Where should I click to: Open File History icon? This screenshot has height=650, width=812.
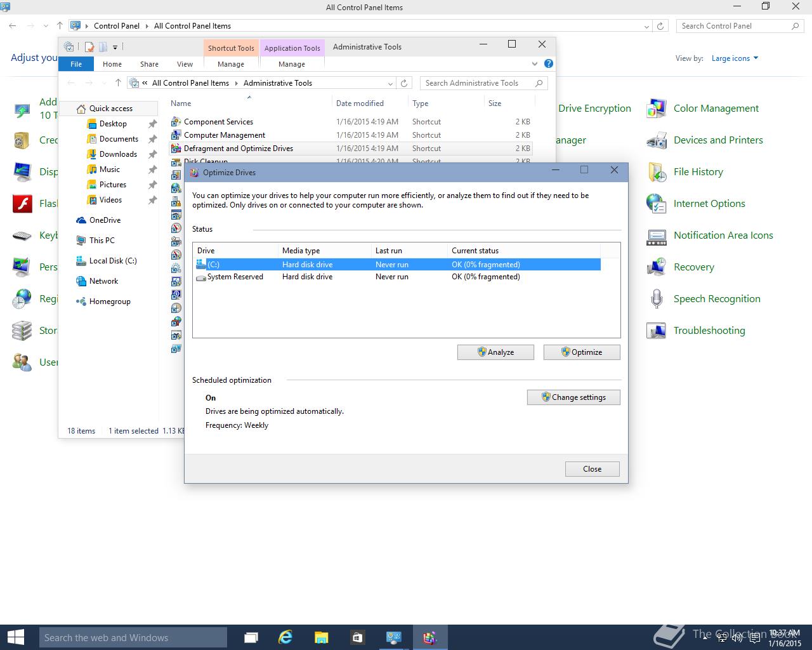pyautogui.click(x=656, y=172)
